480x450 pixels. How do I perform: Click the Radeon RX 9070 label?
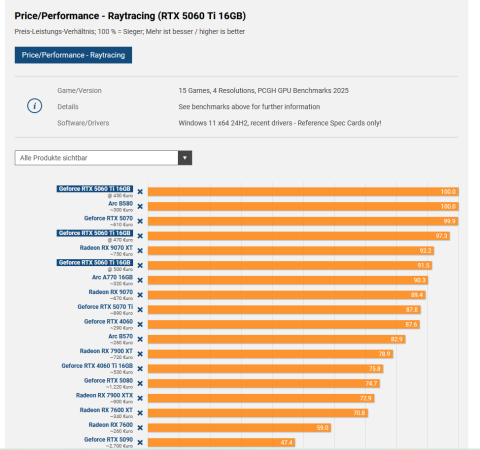click(x=111, y=292)
